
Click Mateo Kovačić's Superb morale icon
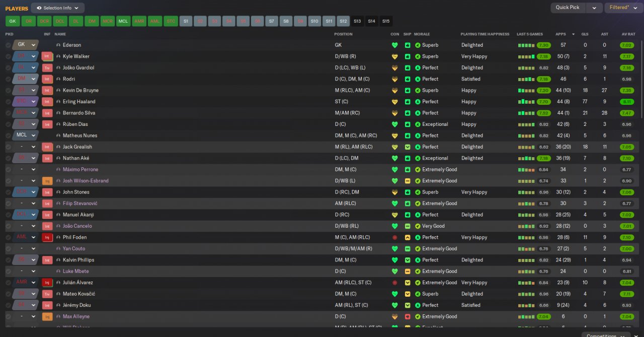(418, 294)
